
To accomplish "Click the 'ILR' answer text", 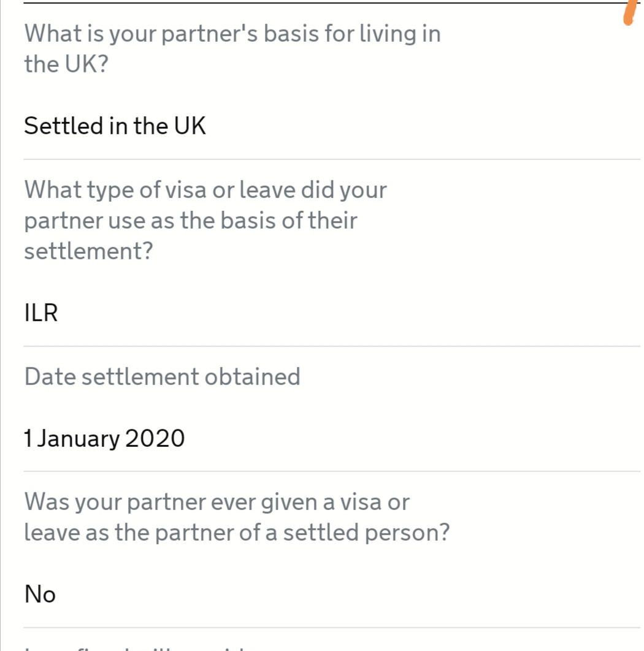I will pos(40,313).
